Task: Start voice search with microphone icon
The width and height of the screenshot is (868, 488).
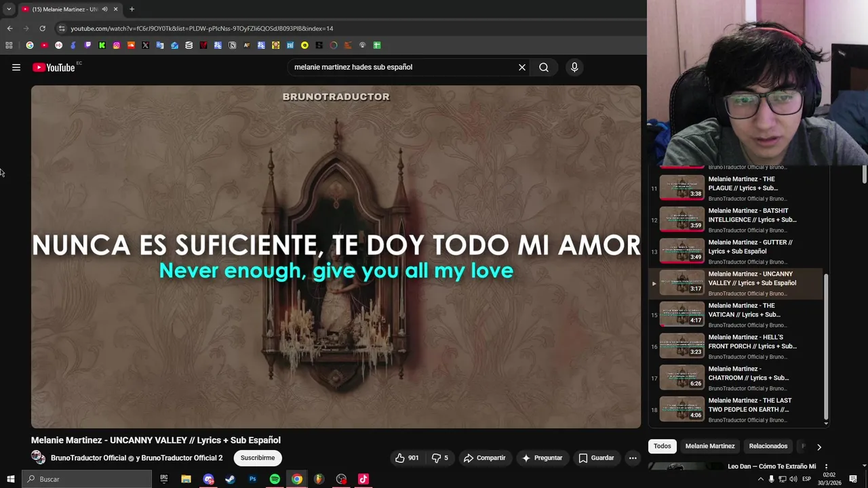Action: [x=574, y=67]
